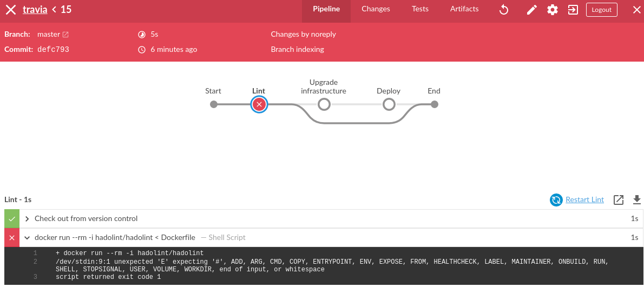Image resolution: width=644 pixels, height=287 pixels.
Task: Switch to the Pipeline tab
Action: click(326, 9)
